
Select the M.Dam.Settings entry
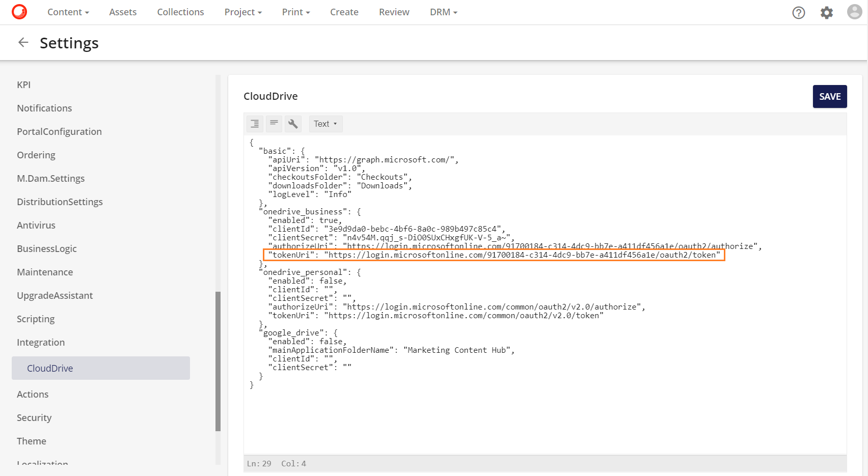pos(51,178)
